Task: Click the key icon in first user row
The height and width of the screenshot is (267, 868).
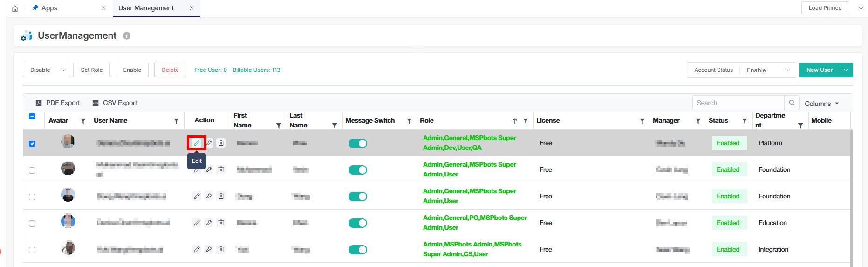Action: tap(209, 143)
